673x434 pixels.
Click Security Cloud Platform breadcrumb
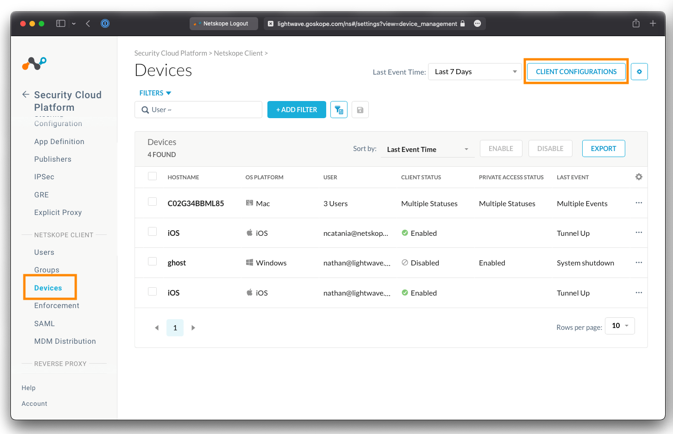(x=171, y=53)
